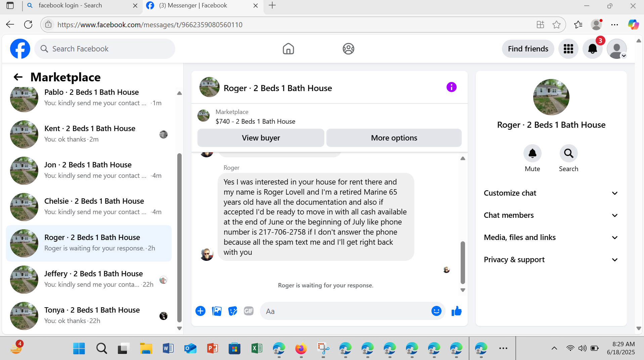This screenshot has height=360, width=644.
Task: Click the large listing photo in info panel
Action: click(551, 97)
